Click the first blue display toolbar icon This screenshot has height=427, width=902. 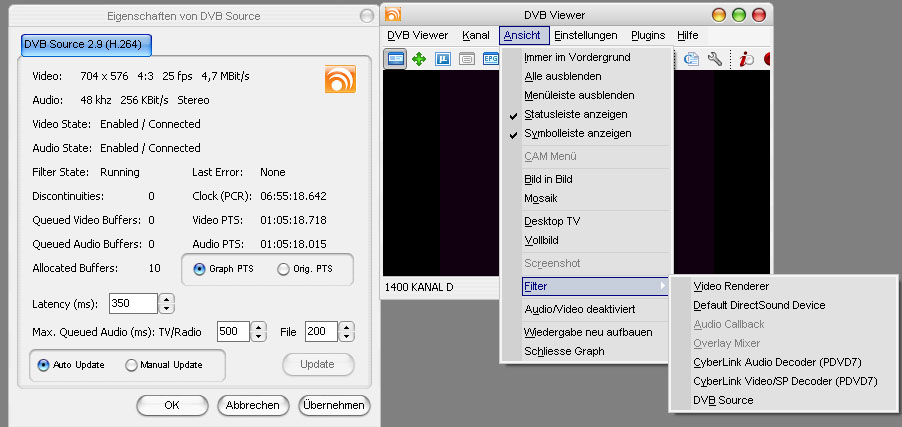click(396, 59)
